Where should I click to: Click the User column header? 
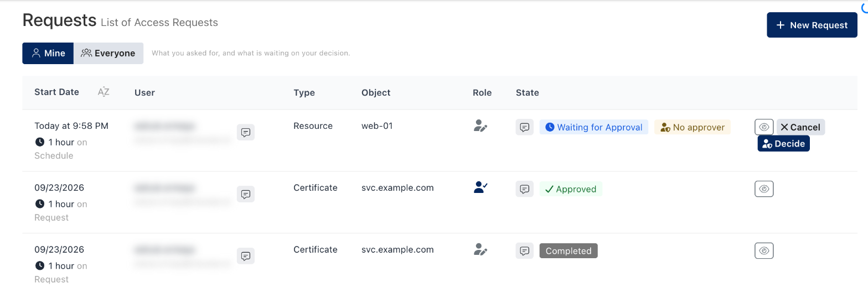[x=144, y=92]
